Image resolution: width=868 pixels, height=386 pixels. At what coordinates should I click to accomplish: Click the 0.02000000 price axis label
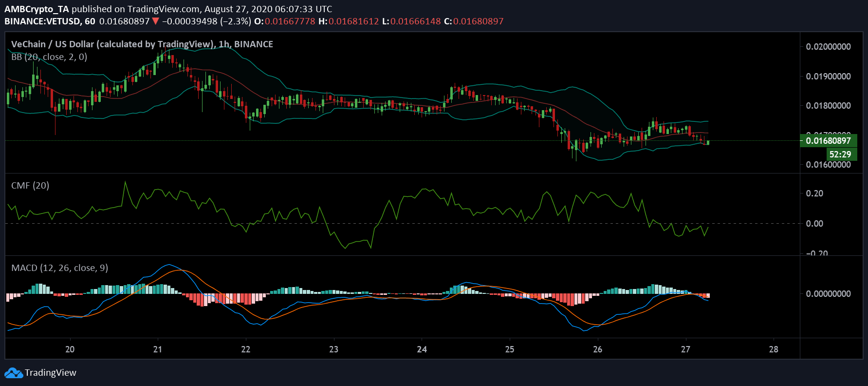(x=828, y=47)
